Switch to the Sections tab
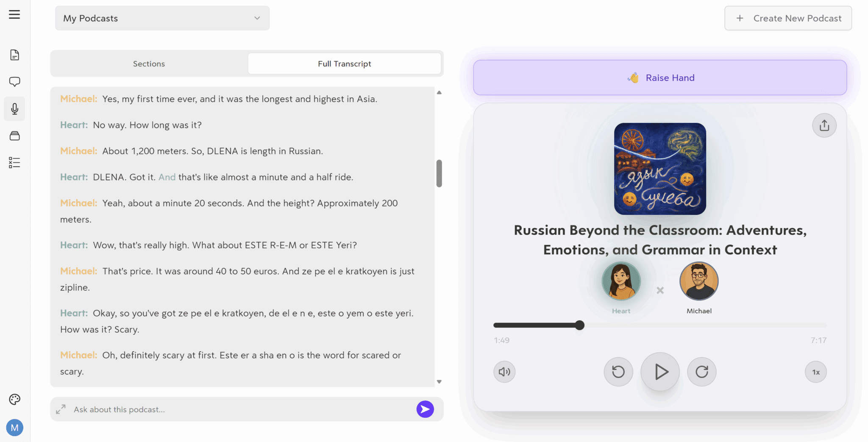The image size is (868, 442). (x=149, y=64)
